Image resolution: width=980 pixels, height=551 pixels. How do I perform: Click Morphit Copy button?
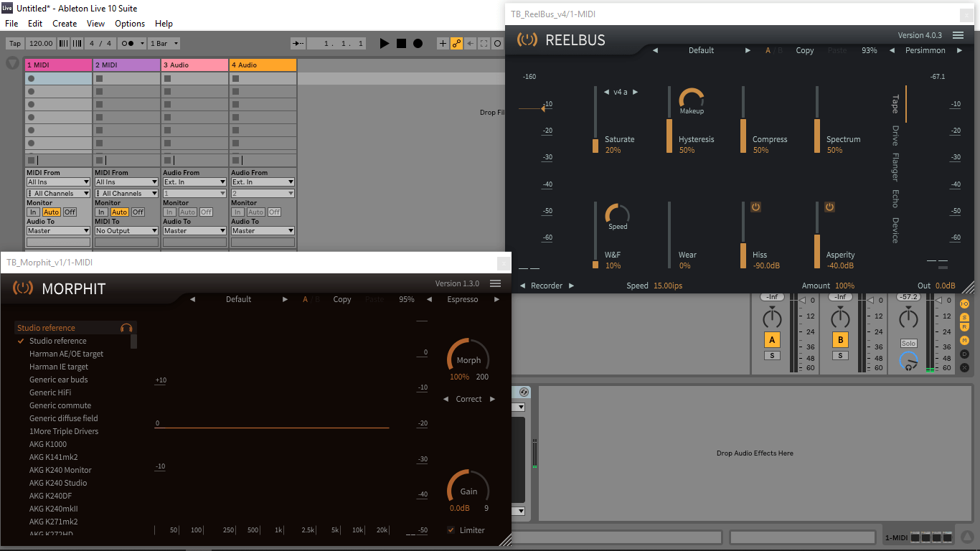click(x=342, y=299)
